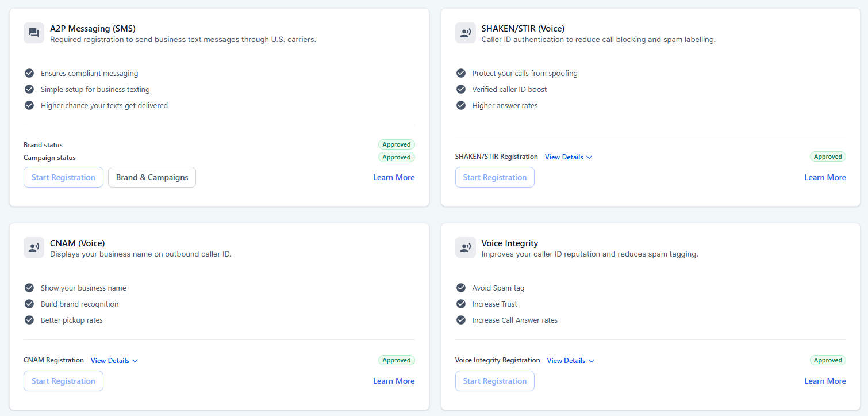Click the Approved badge for Brand status
The image size is (868, 416).
click(x=397, y=144)
